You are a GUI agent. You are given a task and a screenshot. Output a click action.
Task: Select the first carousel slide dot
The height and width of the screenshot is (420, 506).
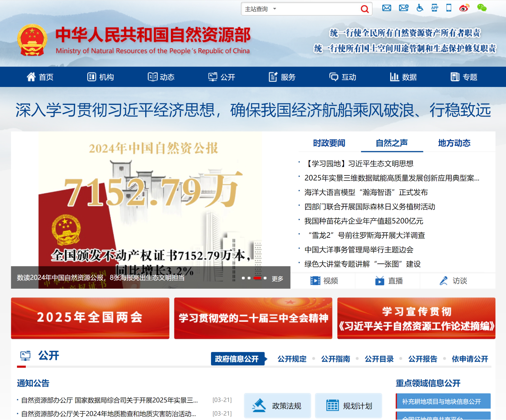pyautogui.click(x=243, y=278)
